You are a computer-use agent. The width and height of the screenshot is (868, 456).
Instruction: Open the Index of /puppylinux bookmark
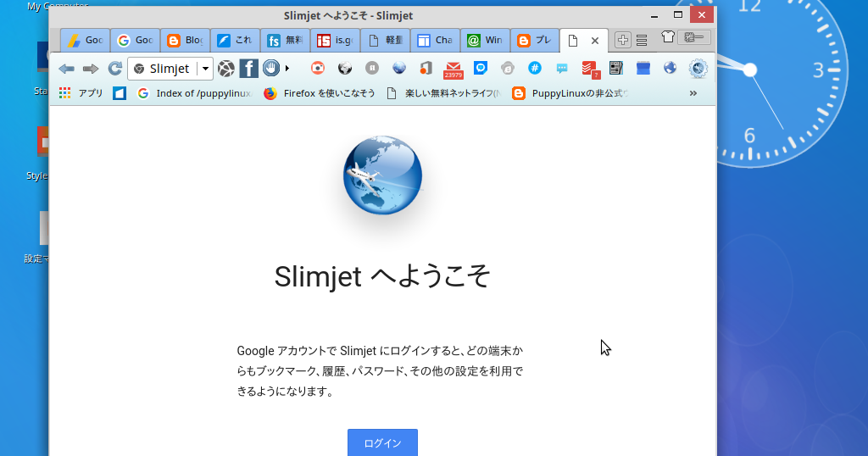pos(195,93)
